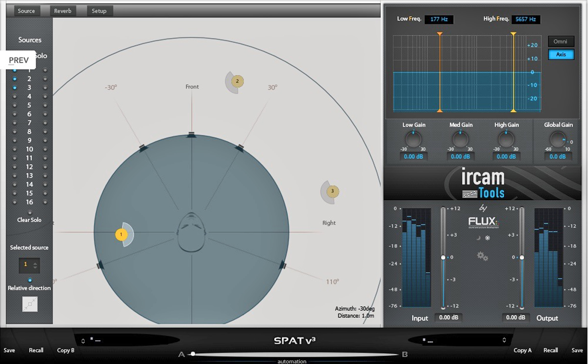
Task: Click the Copy B button
Action: point(66,350)
